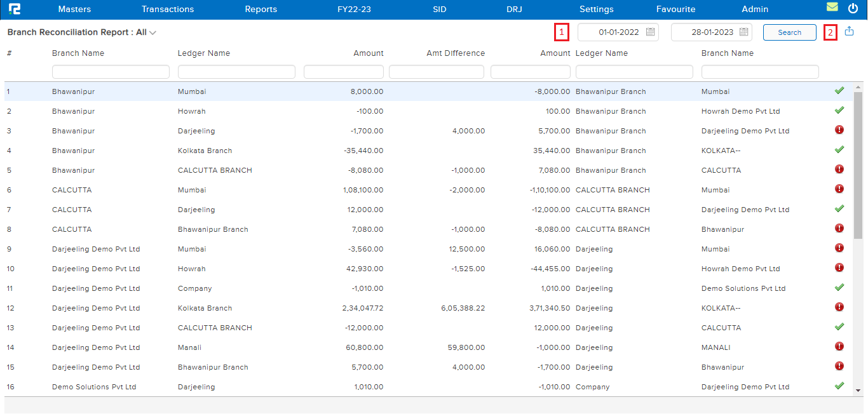Open the Admin menu
The height and width of the screenshot is (416, 868).
tap(755, 9)
